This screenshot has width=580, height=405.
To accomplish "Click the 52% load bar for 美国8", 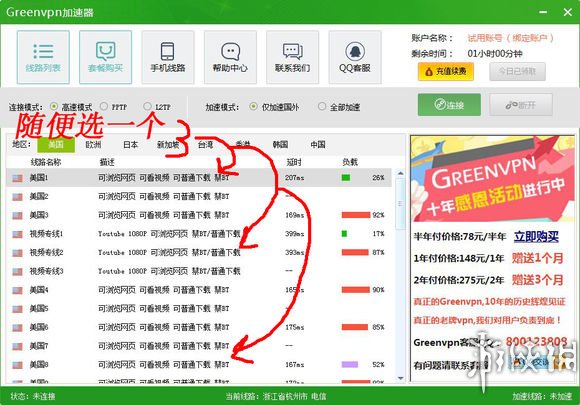I will pos(350,365).
